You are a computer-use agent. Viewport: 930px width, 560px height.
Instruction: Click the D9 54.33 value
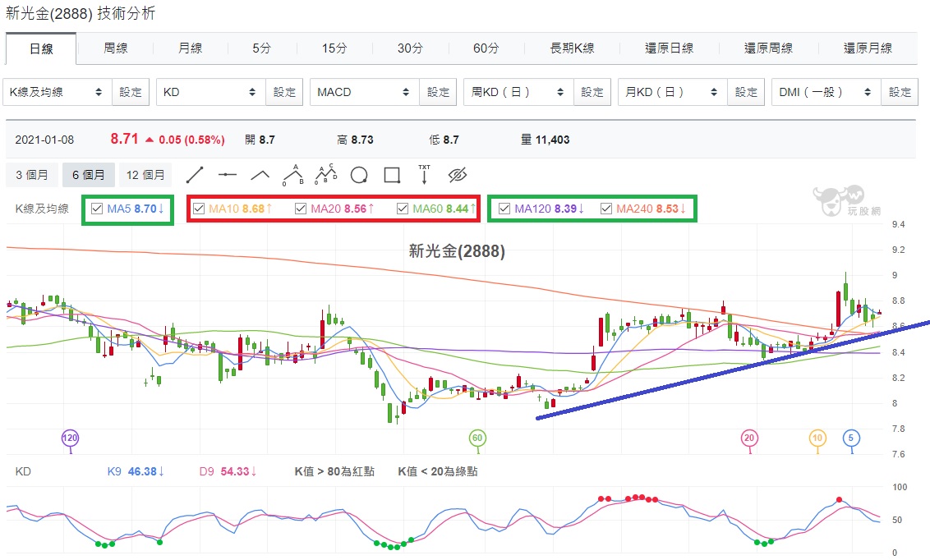[235, 471]
